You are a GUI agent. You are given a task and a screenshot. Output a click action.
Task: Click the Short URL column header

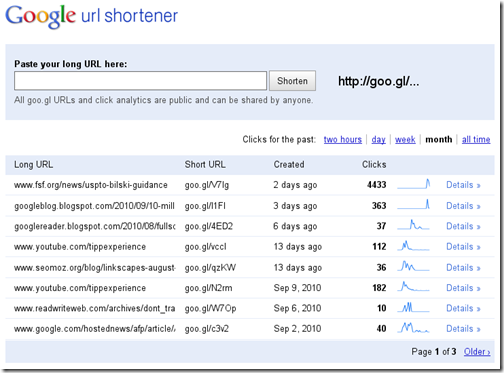click(x=205, y=165)
